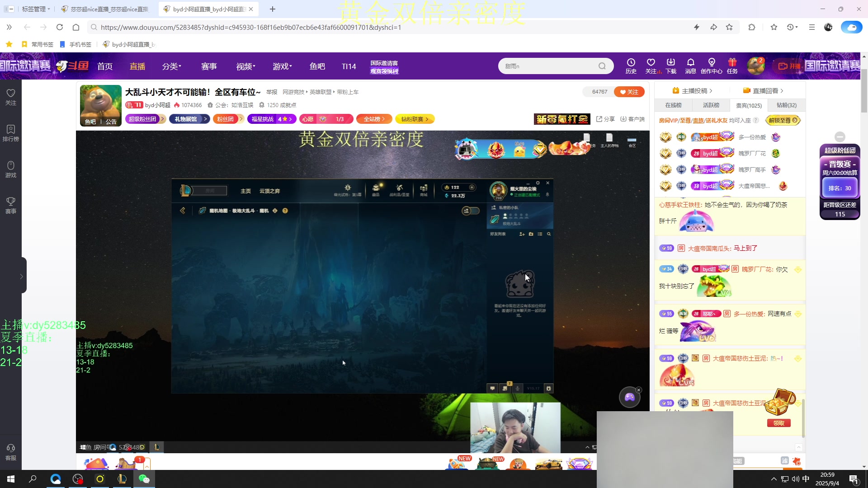Viewport: 868px width, 488px height.
Task: Click the 下载 download icon in header
Action: tap(671, 66)
